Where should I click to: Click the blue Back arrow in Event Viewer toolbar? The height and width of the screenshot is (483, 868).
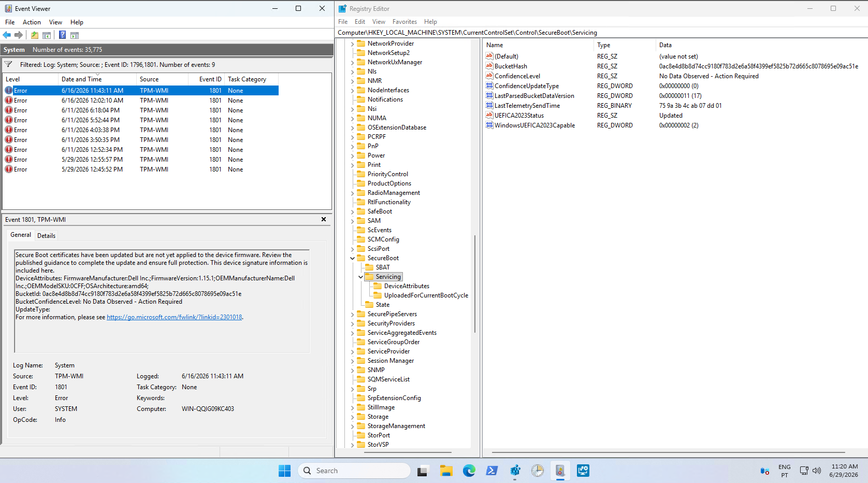7,35
